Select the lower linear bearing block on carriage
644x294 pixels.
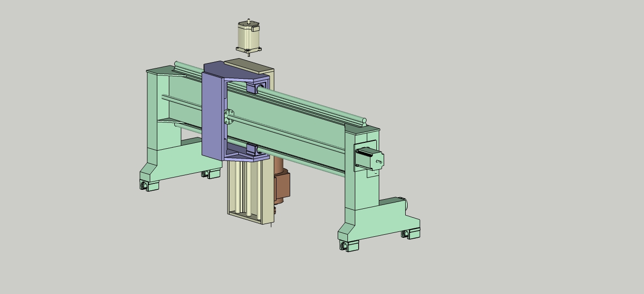pos(257,149)
